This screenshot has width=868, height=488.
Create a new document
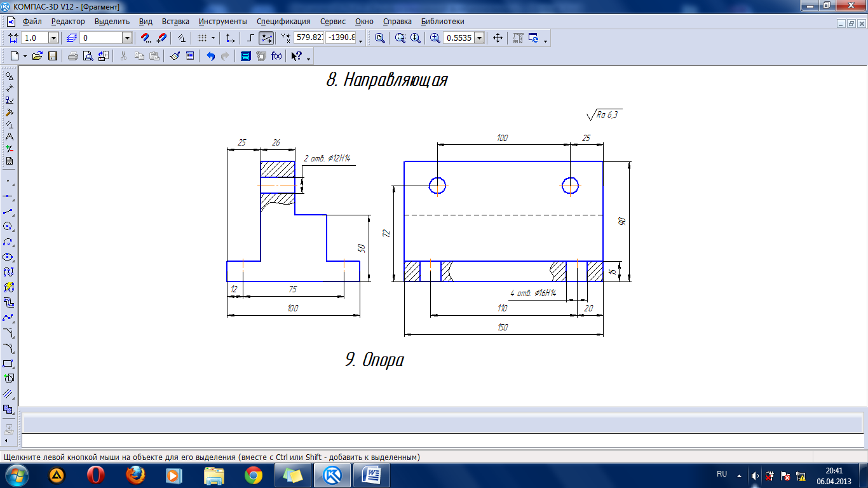coord(14,56)
